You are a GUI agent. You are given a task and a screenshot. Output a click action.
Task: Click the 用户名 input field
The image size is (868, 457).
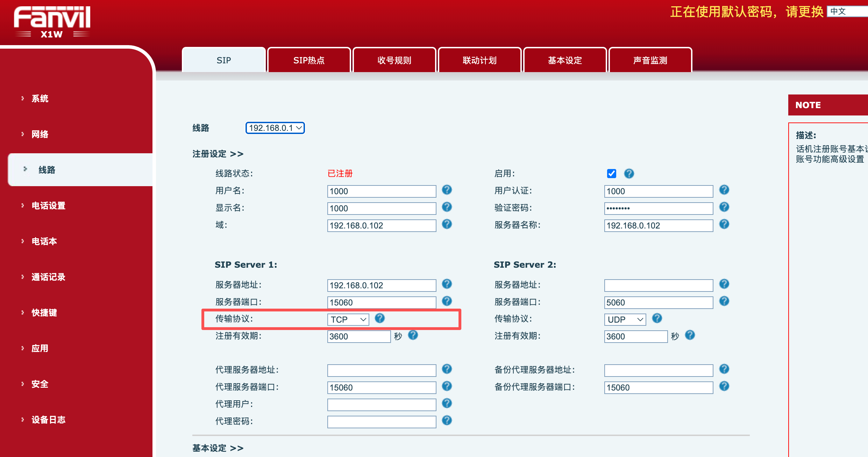[x=382, y=191]
